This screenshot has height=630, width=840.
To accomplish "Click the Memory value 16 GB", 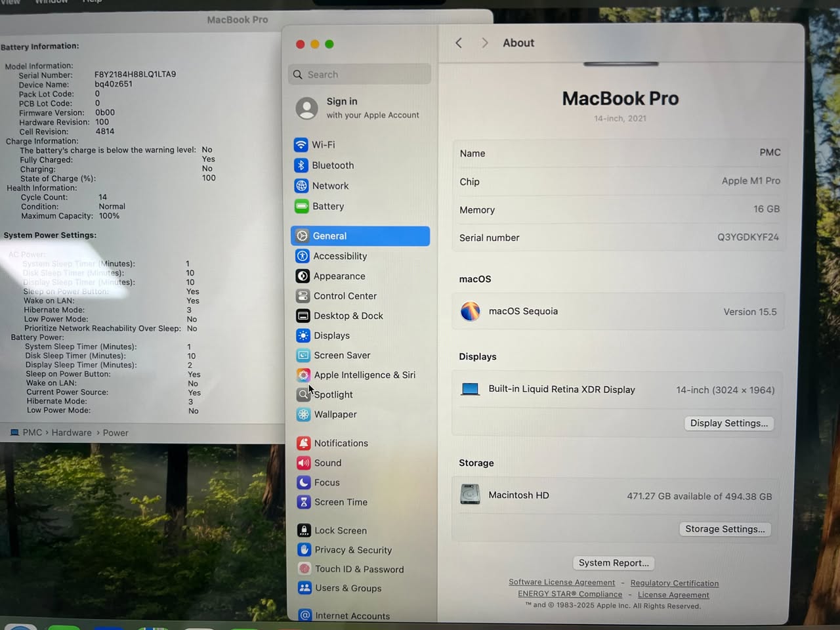I will point(766,209).
